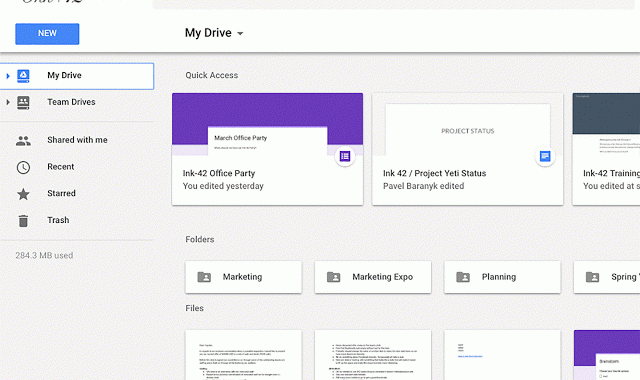Show Starred items

click(61, 193)
